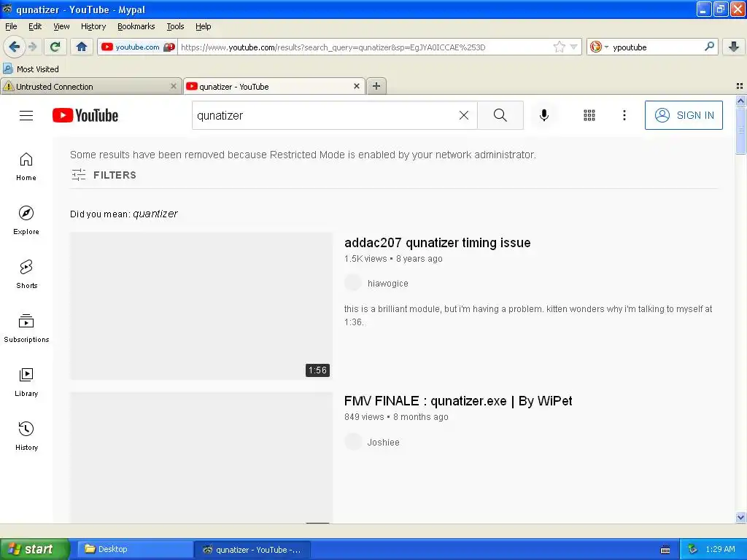Open Most Visited bookmarks folder
This screenshot has width=747, height=560.
[31, 69]
